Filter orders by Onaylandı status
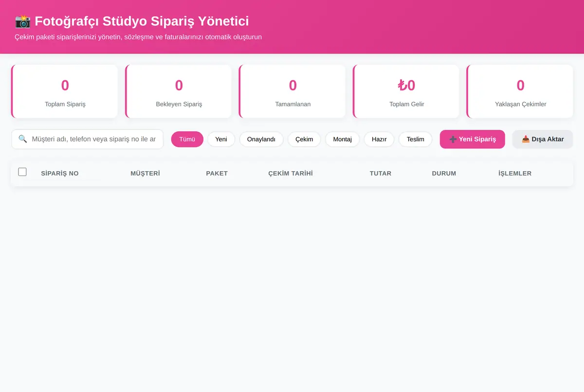This screenshot has height=392, width=584. 261,139
